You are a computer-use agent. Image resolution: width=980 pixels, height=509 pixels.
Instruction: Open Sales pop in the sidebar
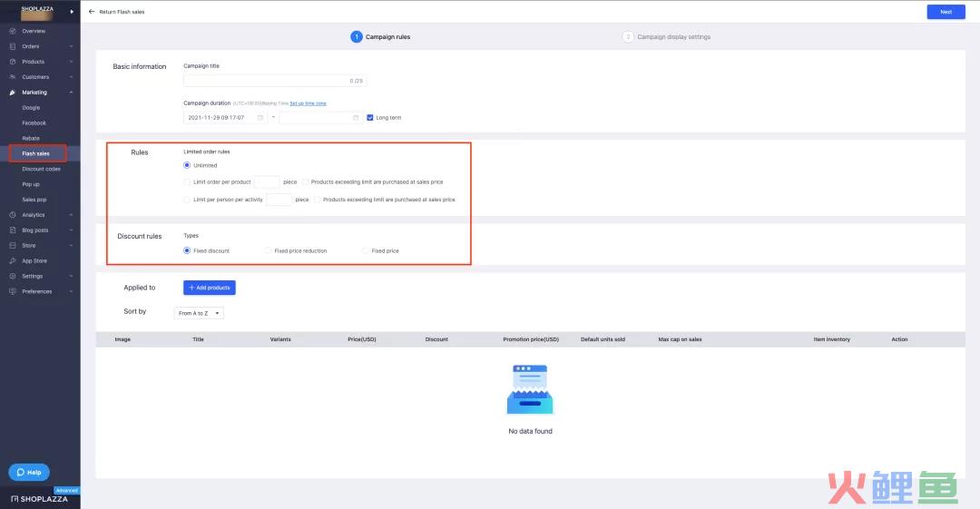pos(34,200)
